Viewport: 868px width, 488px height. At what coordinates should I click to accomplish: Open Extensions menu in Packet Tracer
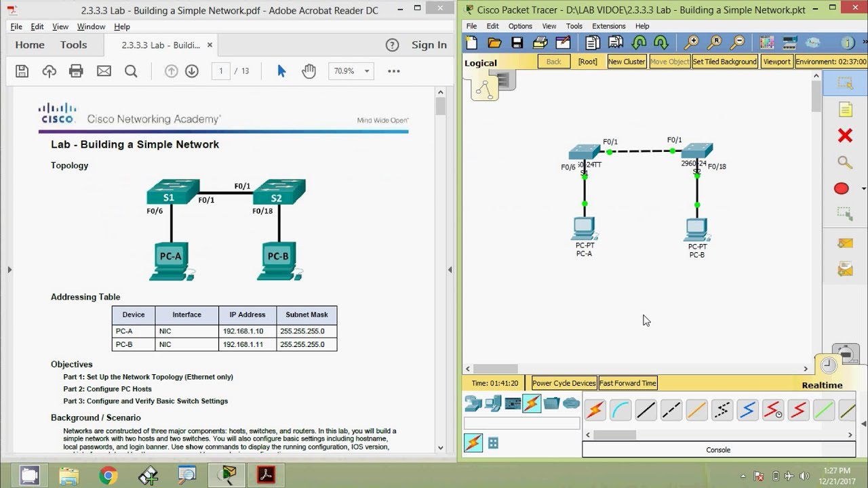click(609, 26)
